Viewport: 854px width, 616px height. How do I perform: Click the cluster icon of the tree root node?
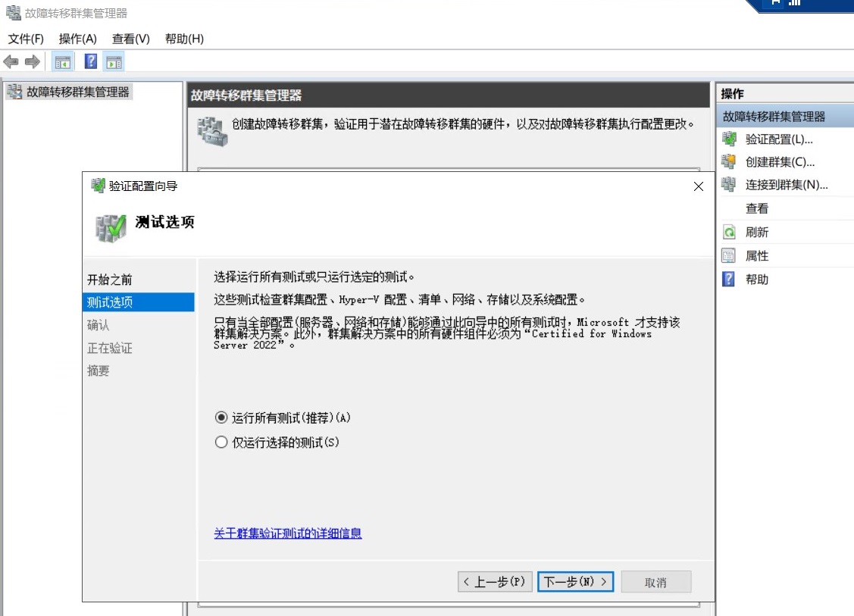(x=14, y=92)
